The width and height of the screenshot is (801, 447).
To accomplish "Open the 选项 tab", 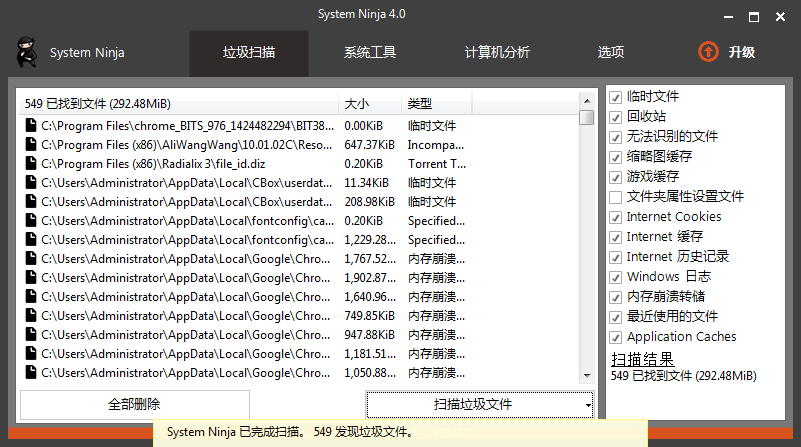I will [611, 53].
